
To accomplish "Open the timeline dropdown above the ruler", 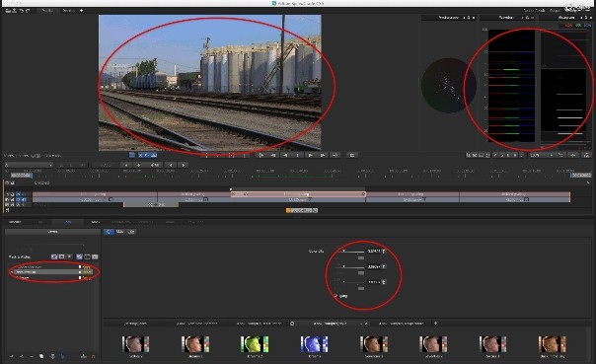I will pyautogui.click(x=29, y=165).
